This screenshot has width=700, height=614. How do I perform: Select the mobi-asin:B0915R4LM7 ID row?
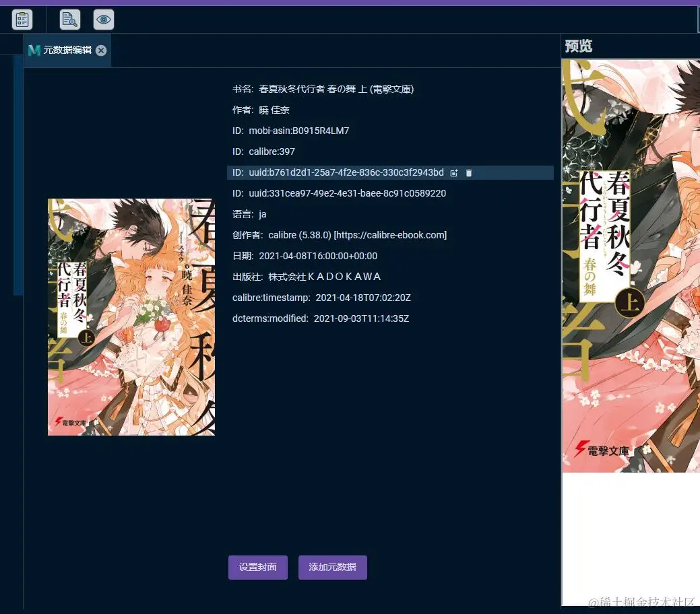pos(390,131)
